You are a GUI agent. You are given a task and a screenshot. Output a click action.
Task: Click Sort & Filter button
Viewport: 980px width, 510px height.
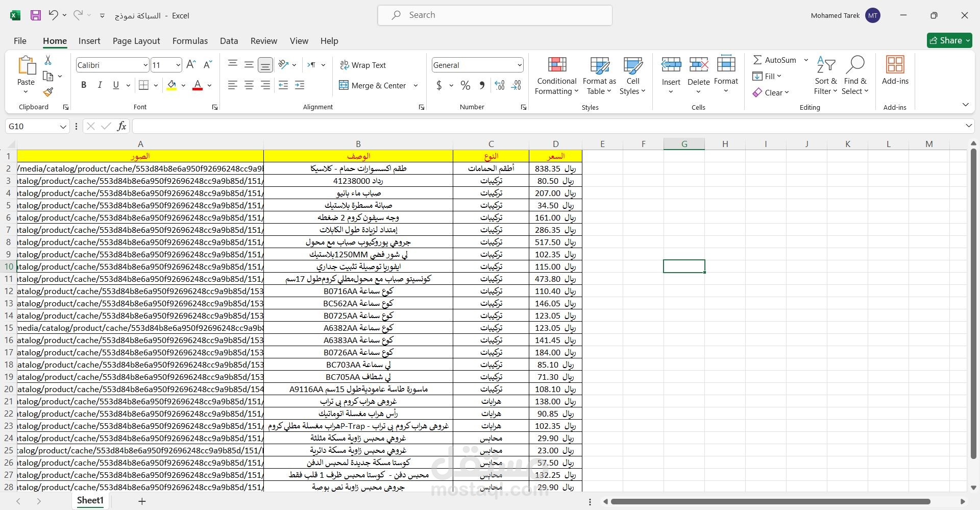tap(826, 76)
